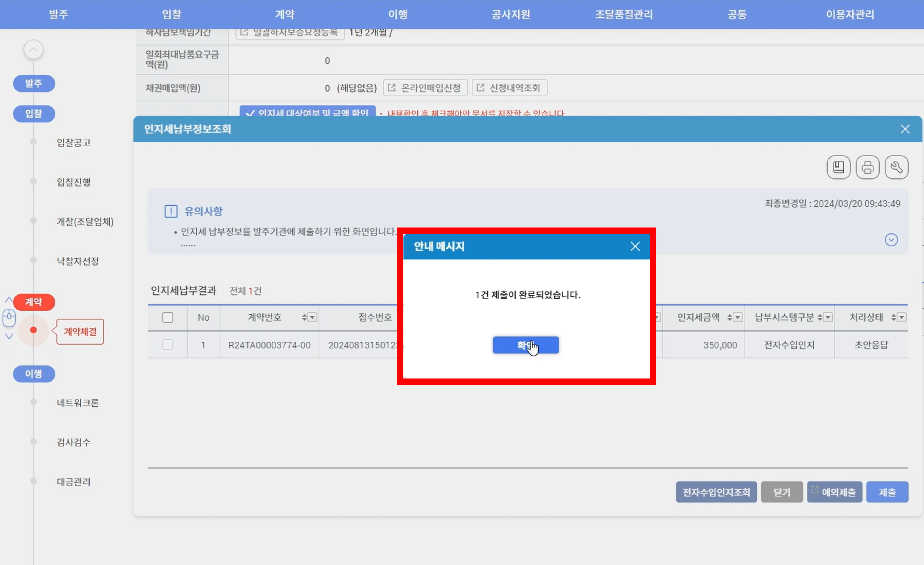Open 입찰진행 in the sidebar
This screenshot has width=924, height=565.
point(73,182)
